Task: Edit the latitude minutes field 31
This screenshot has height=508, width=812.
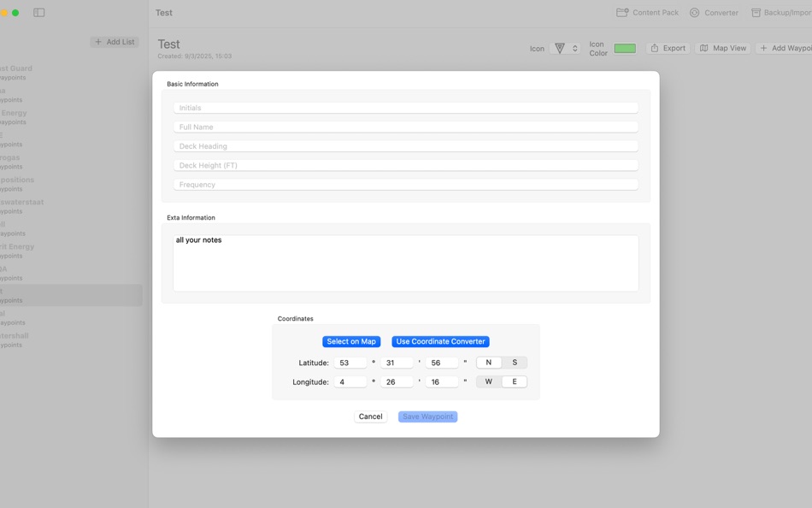Action: pos(397,363)
